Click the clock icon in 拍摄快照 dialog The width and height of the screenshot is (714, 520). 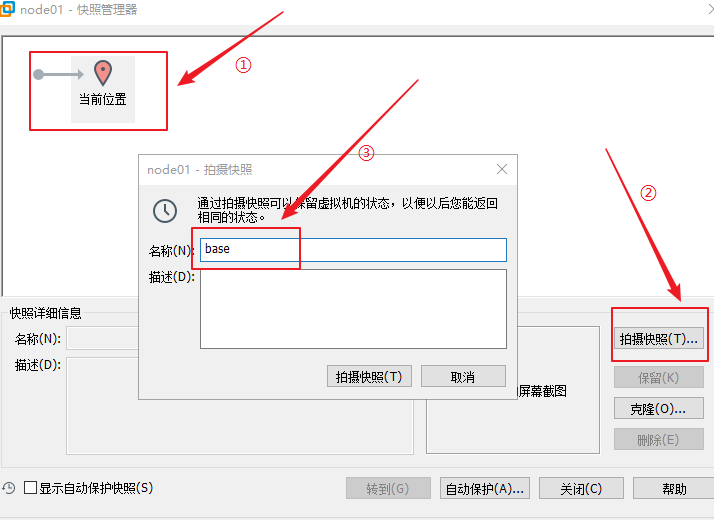coord(165,211)
